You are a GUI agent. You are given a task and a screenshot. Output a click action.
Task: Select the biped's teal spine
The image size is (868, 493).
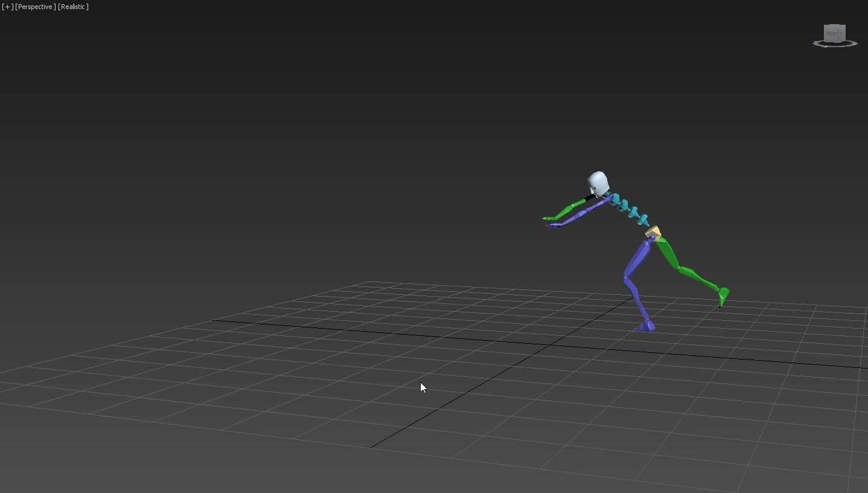(630, 209)
